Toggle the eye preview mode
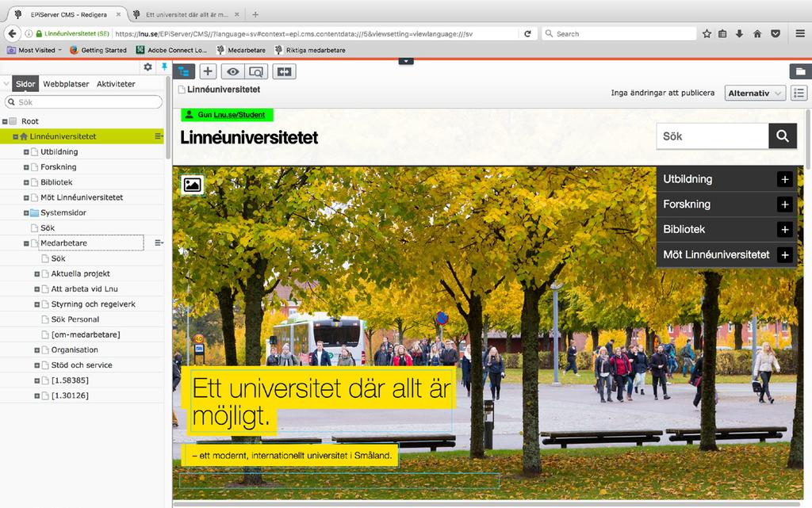Viewport: 812px width, 508px height. pos(232,71)
